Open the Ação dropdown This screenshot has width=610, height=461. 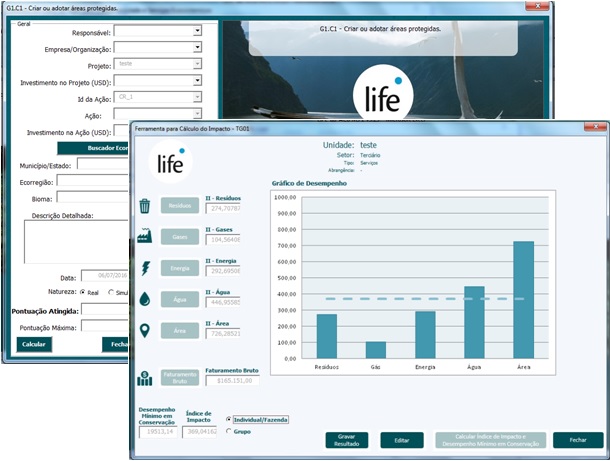pyautogui.click(x=198, y=114)
